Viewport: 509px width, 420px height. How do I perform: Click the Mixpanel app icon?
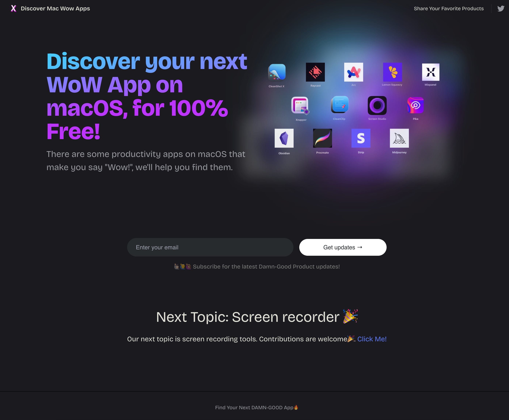[430, 72]
